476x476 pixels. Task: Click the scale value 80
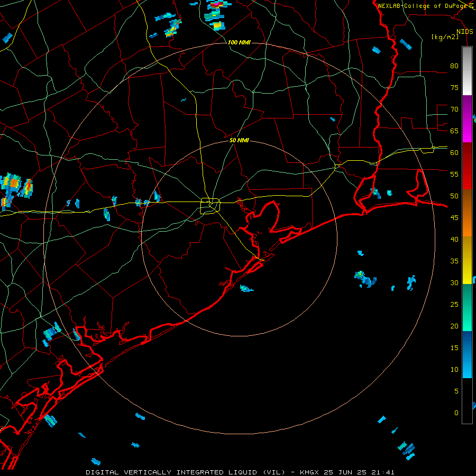(x=454, y=66)
